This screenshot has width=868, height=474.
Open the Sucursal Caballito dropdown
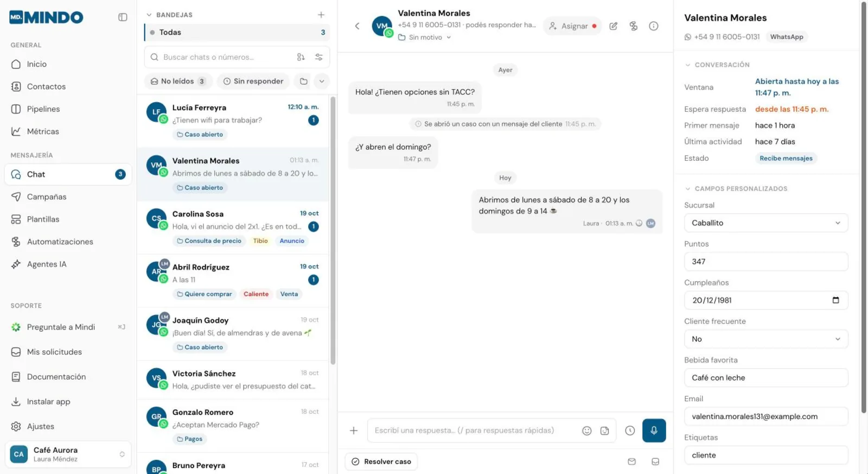tap(766, 223)
